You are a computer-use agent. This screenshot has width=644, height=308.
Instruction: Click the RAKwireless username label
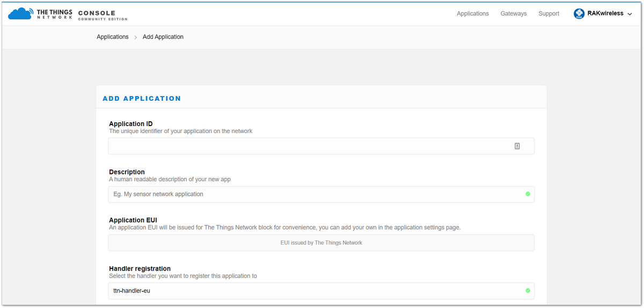[x=605, y=13]
